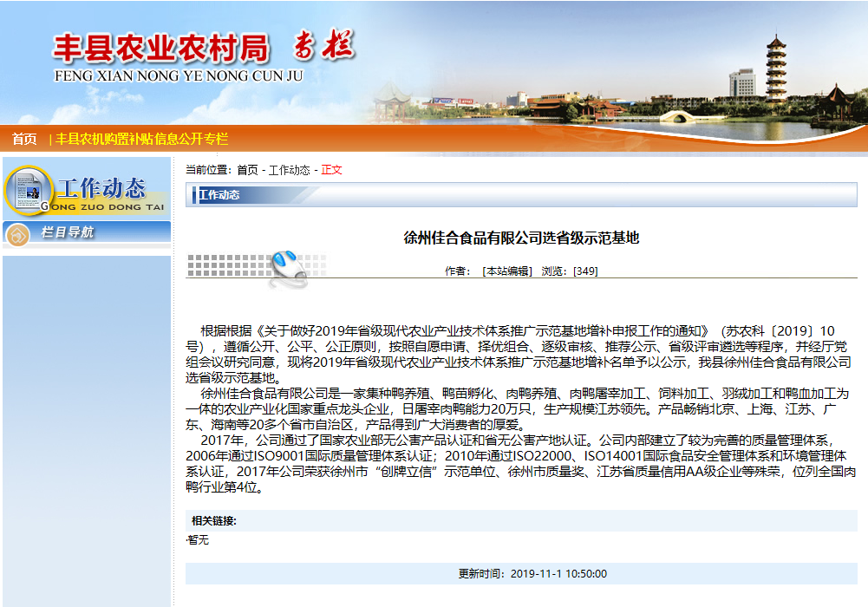Click the red 正文 breadcrumb text
Screen dimensions: 868x607
pyautogui.click(x=331, y=170)
